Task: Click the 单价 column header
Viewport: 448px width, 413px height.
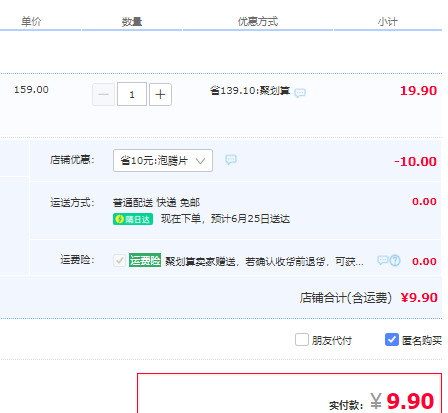Action: point(31,22)
